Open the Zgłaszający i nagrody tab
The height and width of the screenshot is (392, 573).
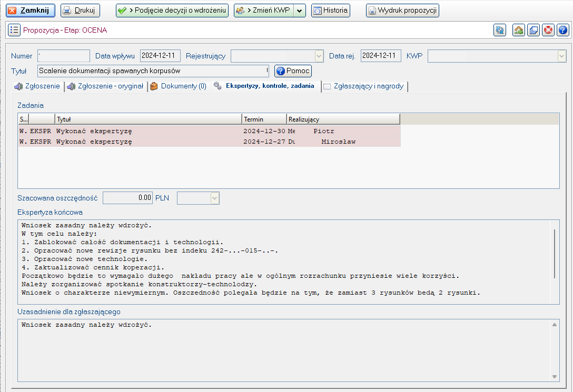[364, 86]
